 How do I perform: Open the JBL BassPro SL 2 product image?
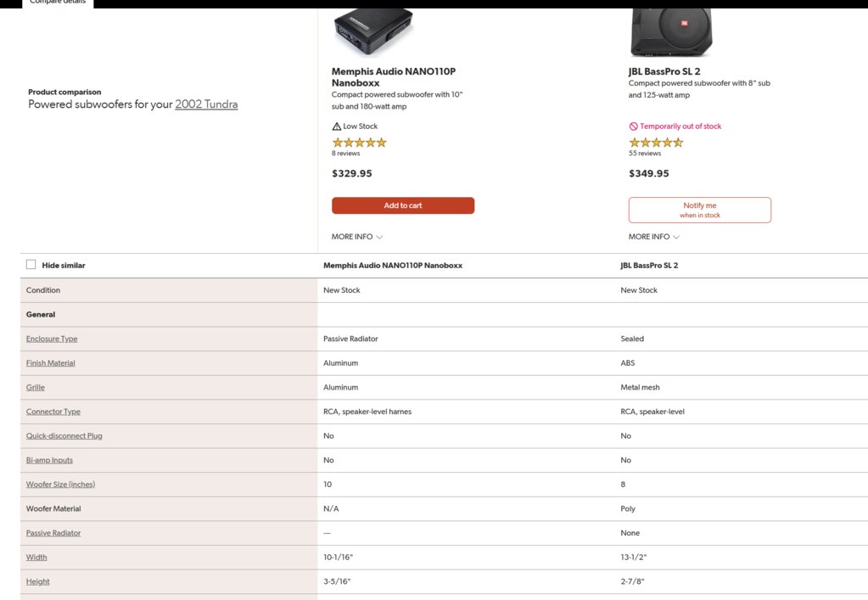point(671,31)
